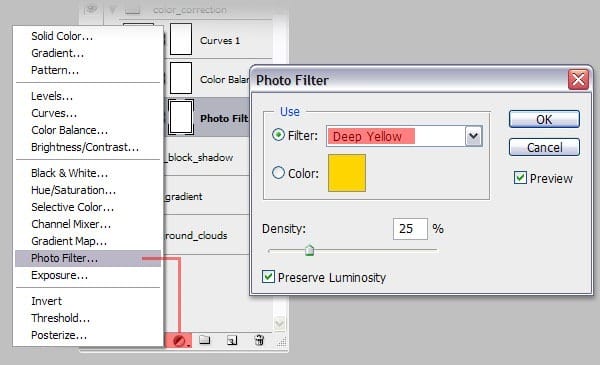Toggle the Preserve Luminosity checkbox
Screen dimensions: 600x365
coord(268,277)
